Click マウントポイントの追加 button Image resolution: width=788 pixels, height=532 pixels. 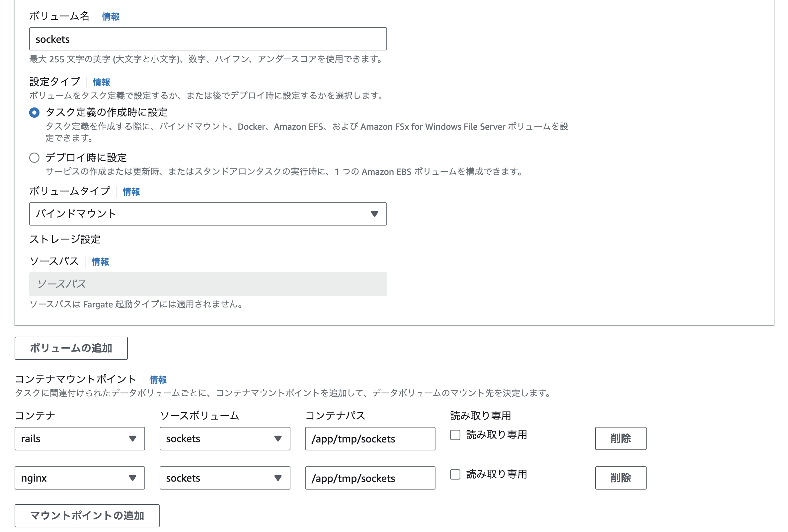click(x=87, y=515)
